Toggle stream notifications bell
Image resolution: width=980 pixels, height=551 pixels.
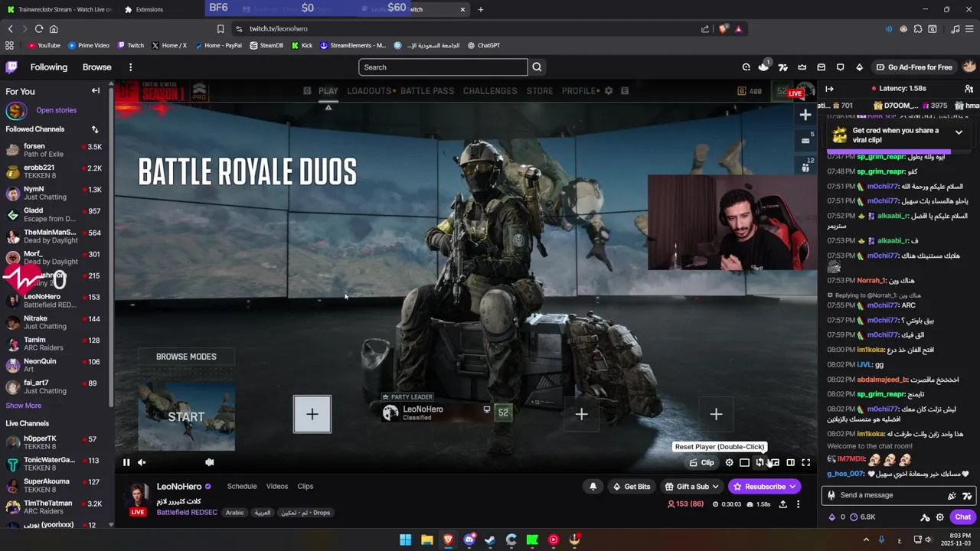coord(593,487)
